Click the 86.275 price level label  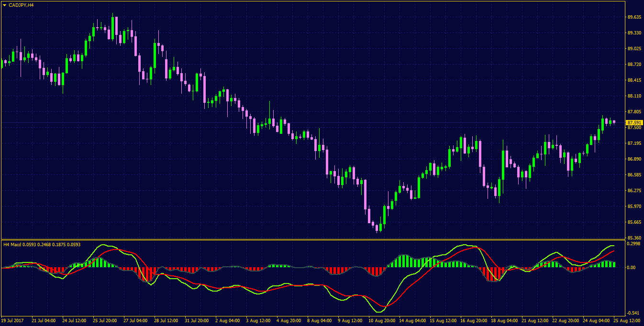(x=634, y=191)
